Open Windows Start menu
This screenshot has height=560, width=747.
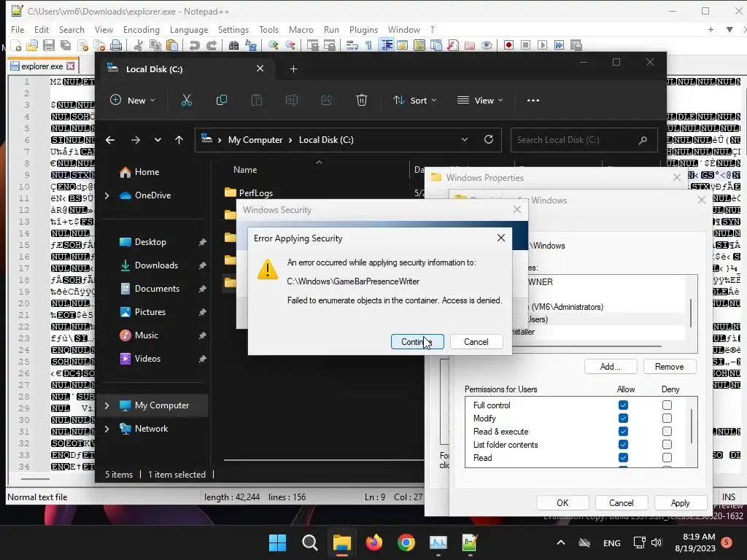click(278, 542)
